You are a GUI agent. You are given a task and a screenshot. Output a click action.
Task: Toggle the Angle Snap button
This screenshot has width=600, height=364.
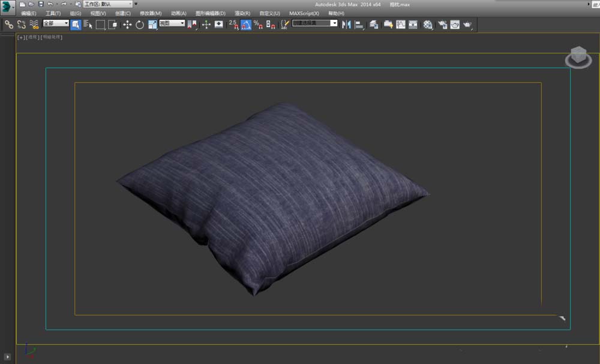click(246, 25)
